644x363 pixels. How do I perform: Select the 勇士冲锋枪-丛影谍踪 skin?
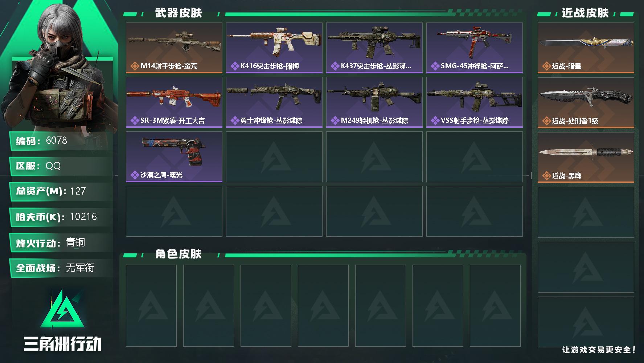click(274, 102)
